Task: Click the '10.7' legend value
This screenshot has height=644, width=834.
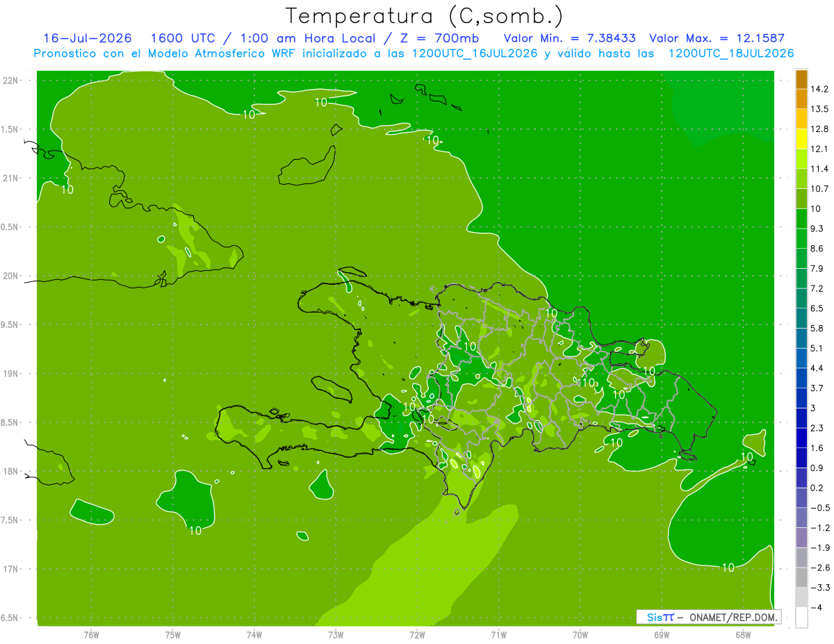Action: pos(820,189)
